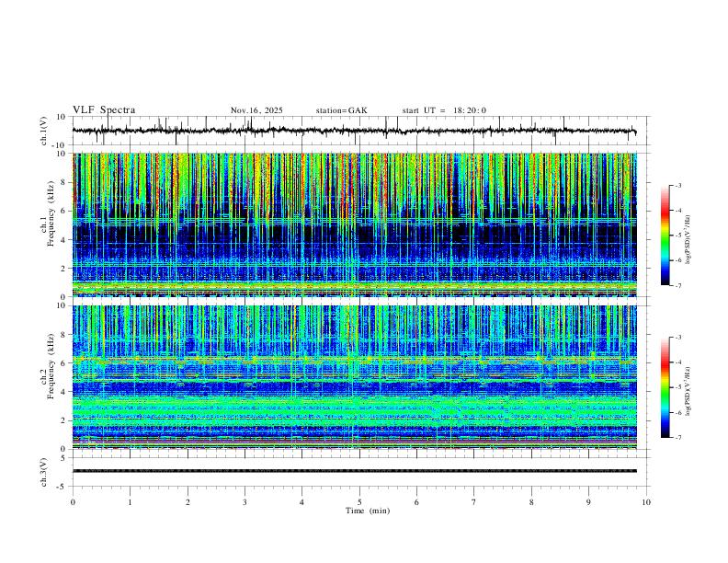Click the 'ch.3(V)' axis label
The image size is (728, 563).
pos(44,472)
